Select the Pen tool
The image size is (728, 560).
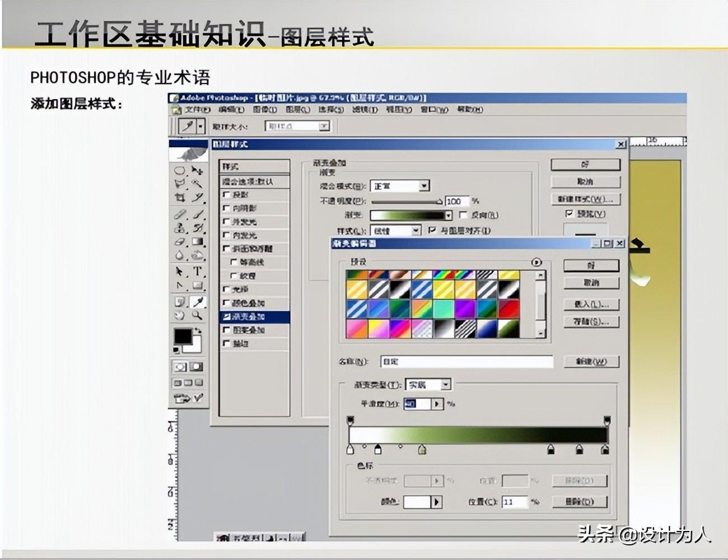point(180,286)
